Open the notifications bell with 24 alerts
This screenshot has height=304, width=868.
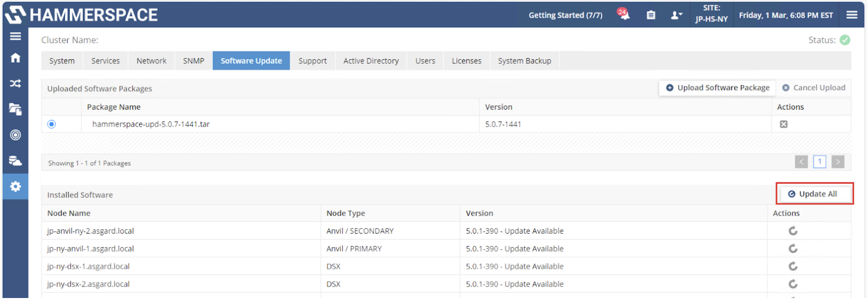[x=623, y=14]
